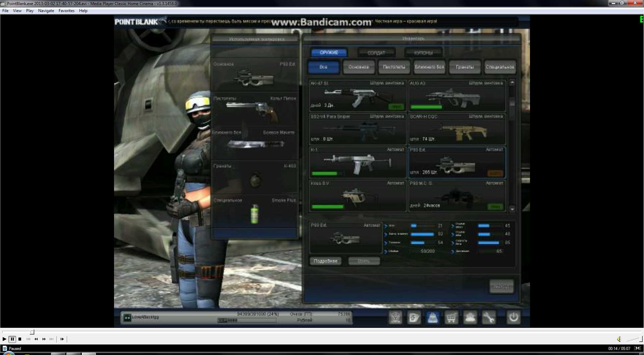Click the Подробнее details button
644x355 pixels.
click(x=325, y=261)
